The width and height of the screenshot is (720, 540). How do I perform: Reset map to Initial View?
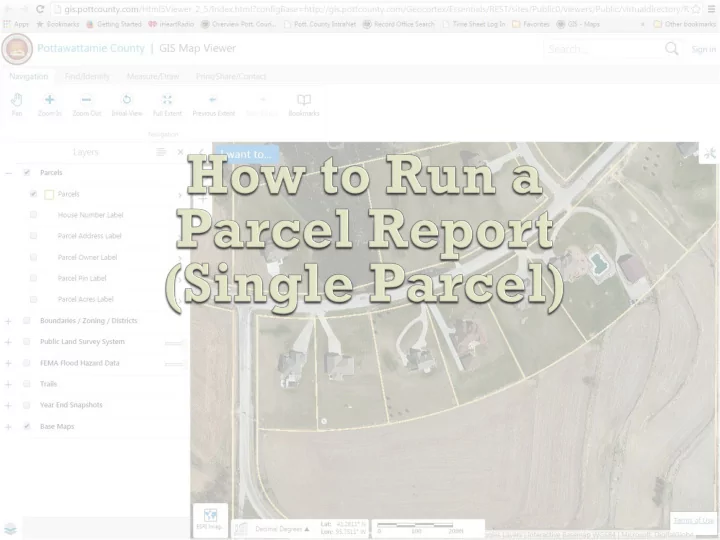(x=127, y=105)
